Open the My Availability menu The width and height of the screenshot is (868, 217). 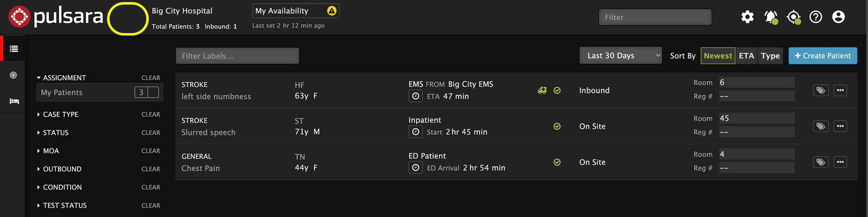(296, 11)
